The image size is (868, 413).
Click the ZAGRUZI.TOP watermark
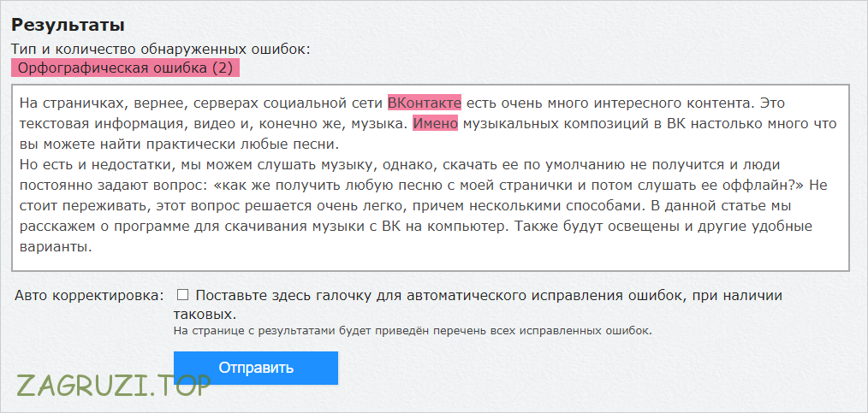(113, 385)
